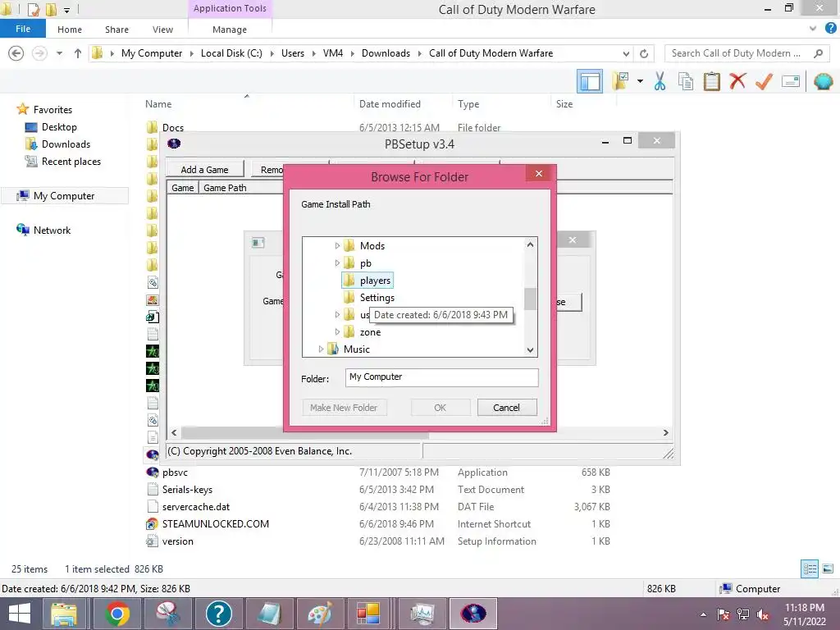Toggle the navigation pane toolbar icon
Image resolution: width=840 pixels, height=630 pixels.
589,82
